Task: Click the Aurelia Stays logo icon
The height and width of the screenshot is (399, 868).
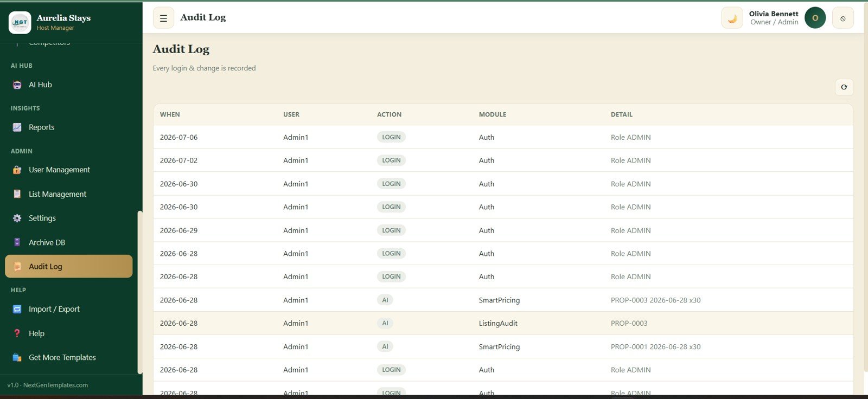Action: coord(20,22)
